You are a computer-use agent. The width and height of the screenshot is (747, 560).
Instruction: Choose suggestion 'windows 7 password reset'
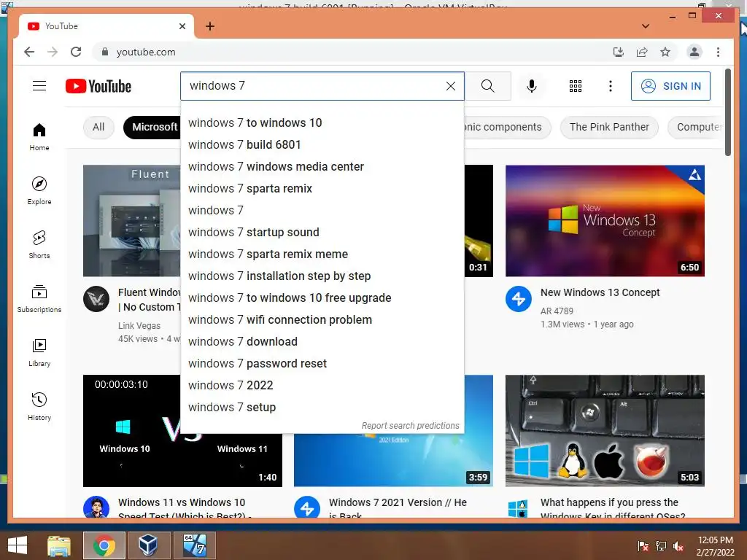pos(322,364)
